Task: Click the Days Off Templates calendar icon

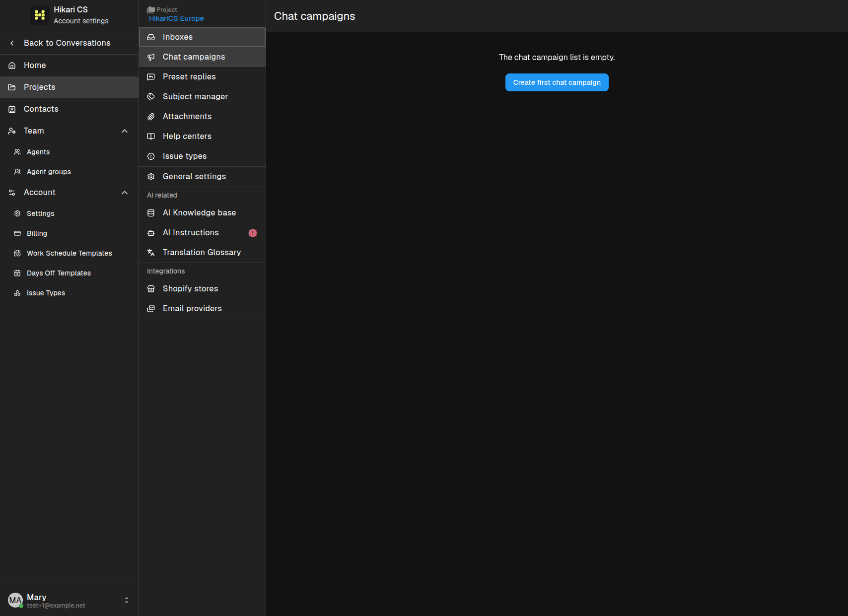Action: click(x=17, y=273)
